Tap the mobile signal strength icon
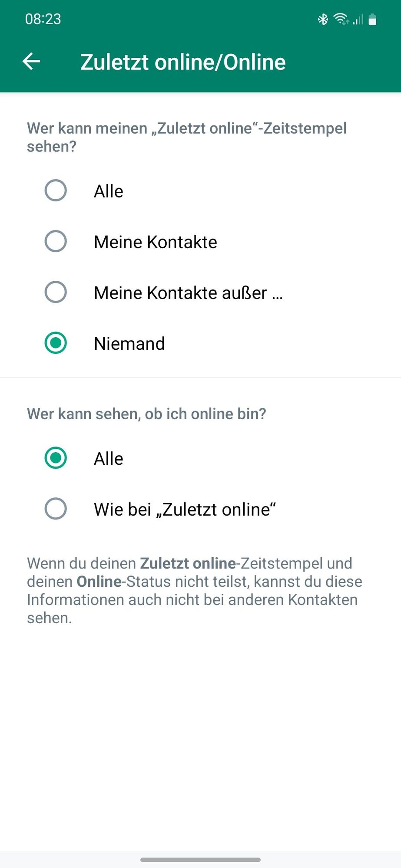This screenshot has width=401, height=868. pos(358,19)
